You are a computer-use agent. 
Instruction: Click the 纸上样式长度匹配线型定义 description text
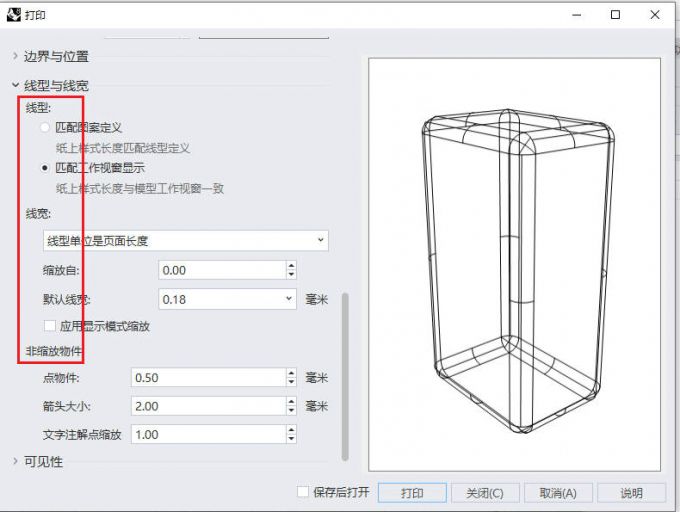pyautogui.click(x=123, y=148)
